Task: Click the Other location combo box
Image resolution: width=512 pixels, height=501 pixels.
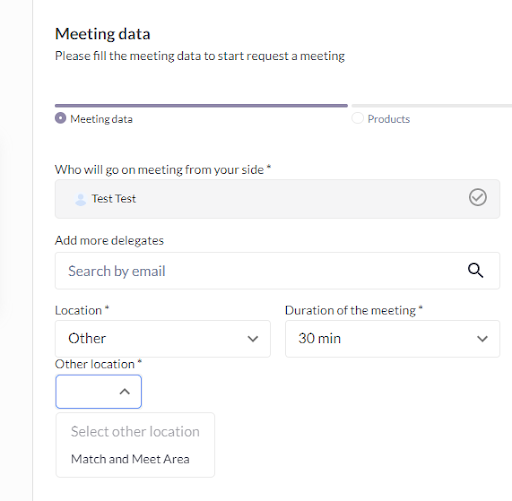Action: pyautogui.click(x=99, y=392)
